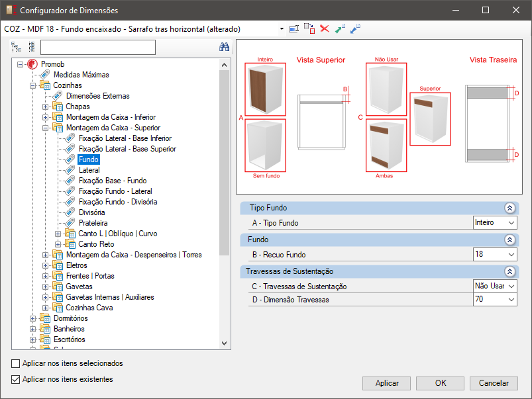Click the folder icon beside Eletros

(x=58, y=265)
